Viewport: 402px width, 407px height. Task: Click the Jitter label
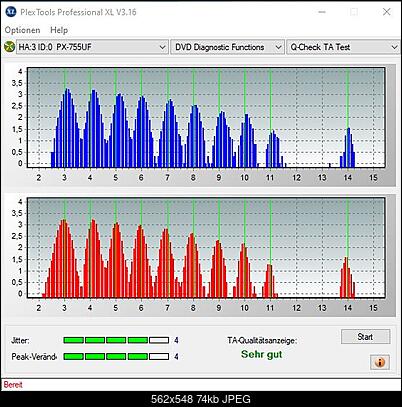click(x=20, y=341)
